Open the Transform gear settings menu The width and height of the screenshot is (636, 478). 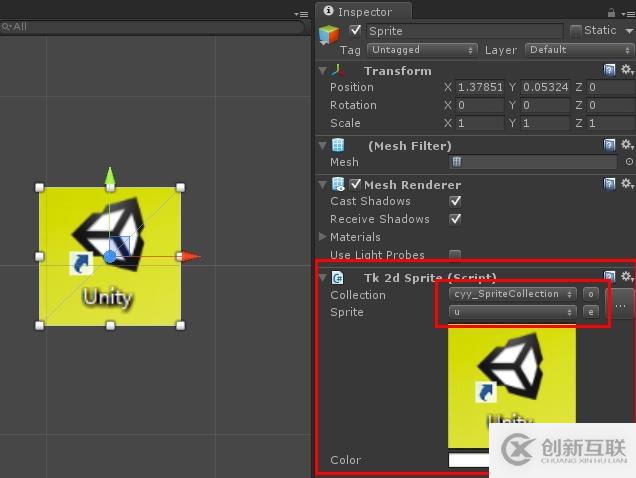coord(627,70)
